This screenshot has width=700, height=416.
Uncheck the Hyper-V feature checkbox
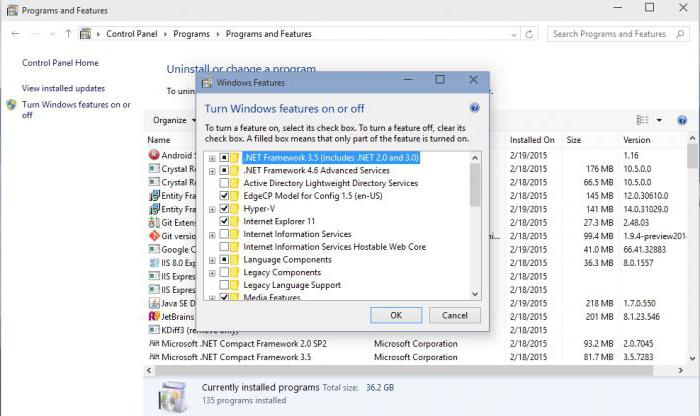(x=224, y=208)
